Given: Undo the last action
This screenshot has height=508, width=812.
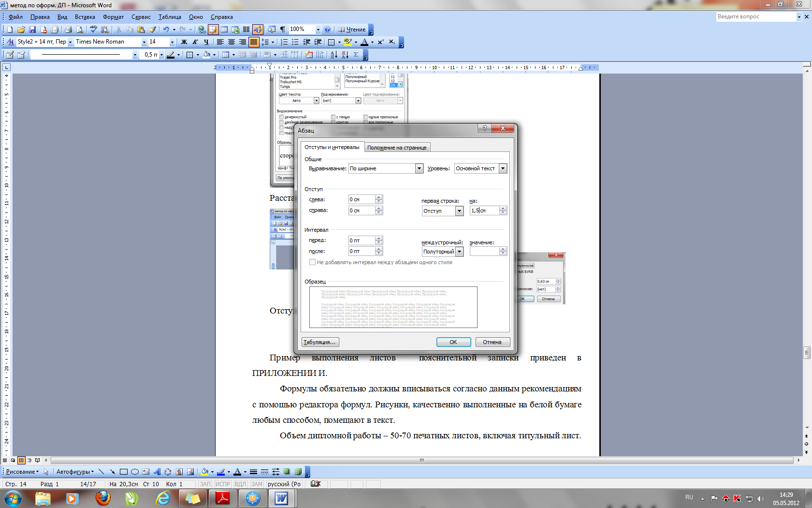Looking at the screenshot, I should [166, 30].
